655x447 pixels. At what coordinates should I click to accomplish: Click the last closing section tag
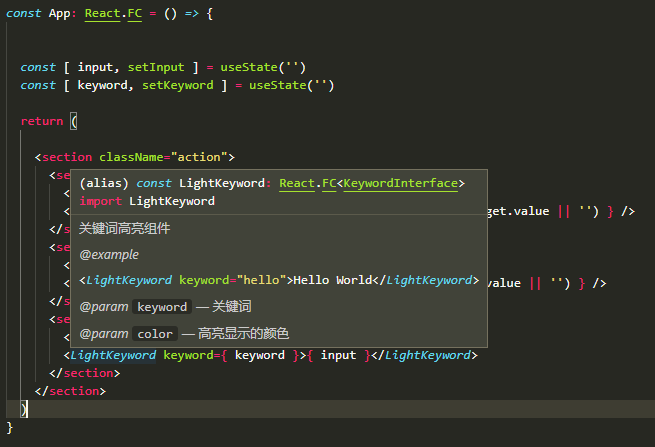pos(70,391)
